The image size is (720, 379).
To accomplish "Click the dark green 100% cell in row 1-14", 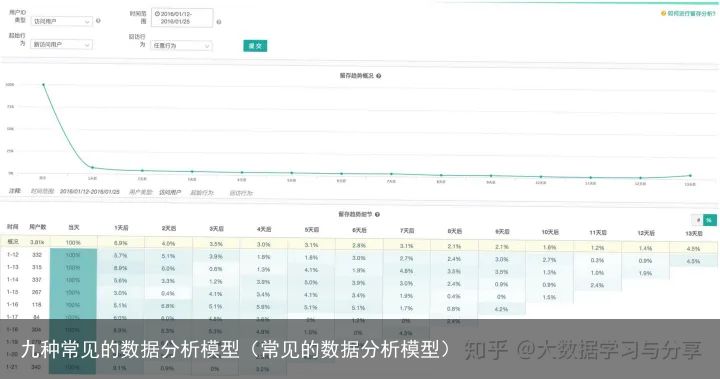I will click(x=73, y=280).
